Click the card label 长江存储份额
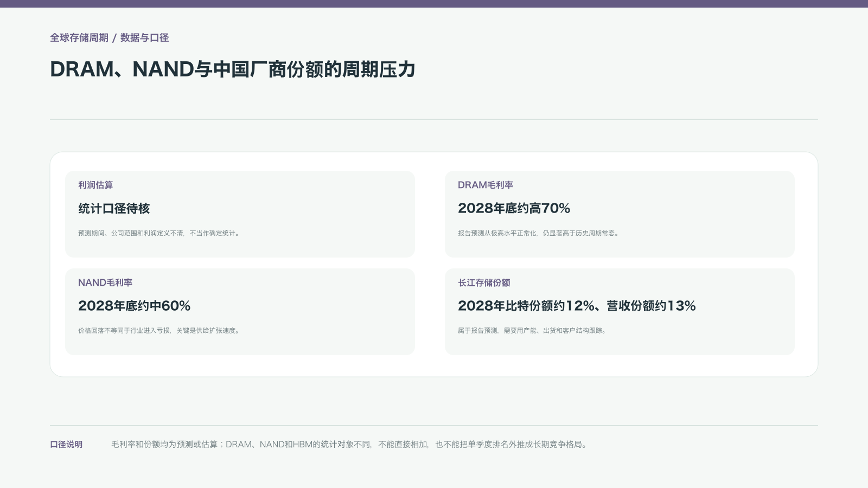 point(484,282)
